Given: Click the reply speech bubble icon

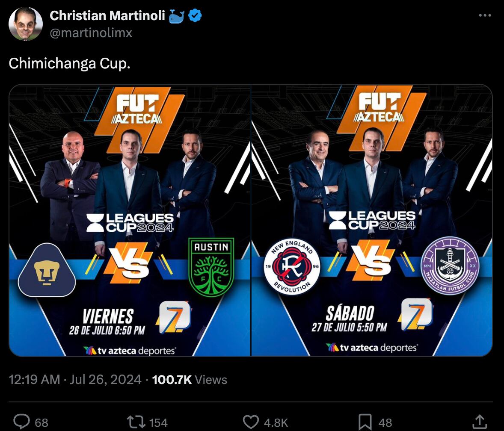Looking at the screenshot, I should pyautogui.click(x=22, y=422).
